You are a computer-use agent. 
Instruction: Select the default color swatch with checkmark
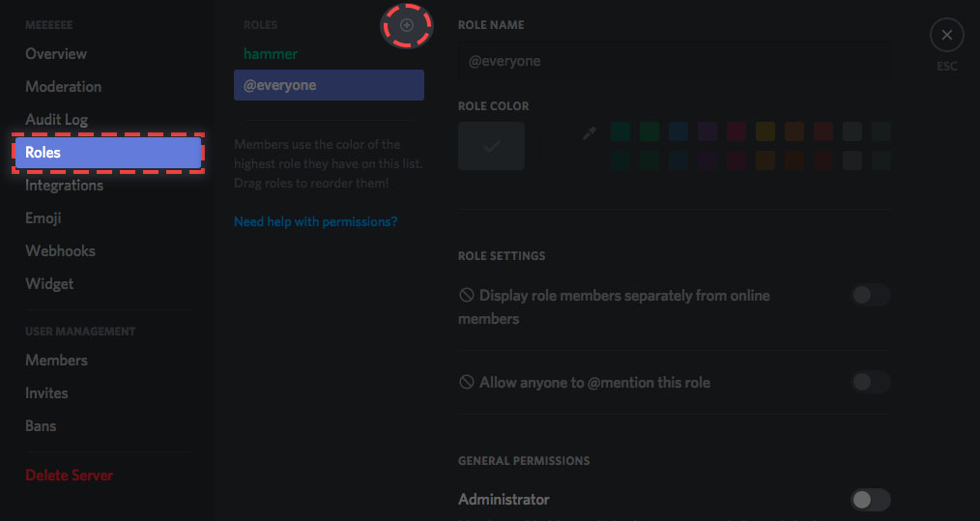click(x=492, y=146)
